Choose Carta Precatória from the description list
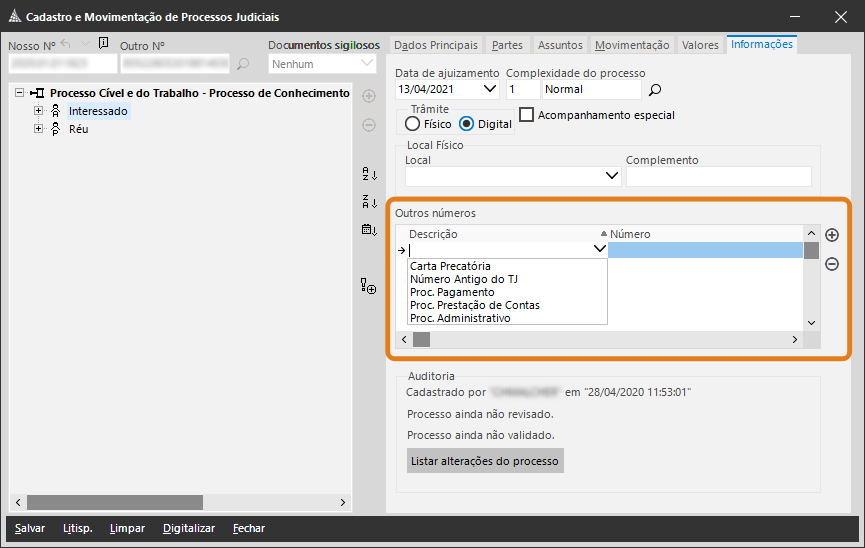 [450, 266]
